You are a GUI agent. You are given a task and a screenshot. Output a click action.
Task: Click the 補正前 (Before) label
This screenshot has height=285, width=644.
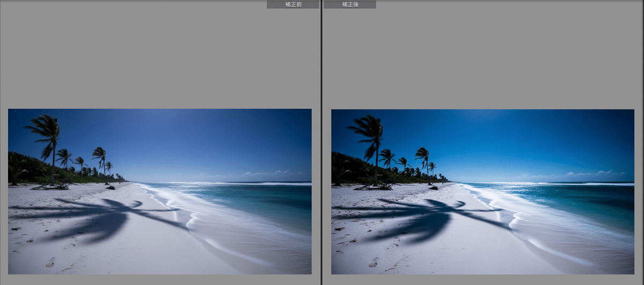pyautogui.click(x=292, y=4)
